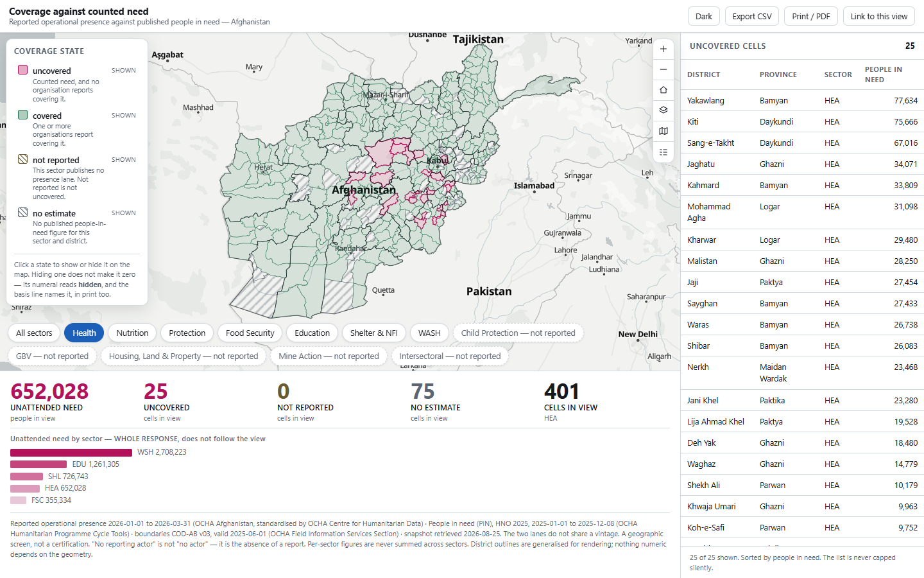Select the Food Security sector filter
The width and height of the screenshot is (924, 578).
(250, 333)
